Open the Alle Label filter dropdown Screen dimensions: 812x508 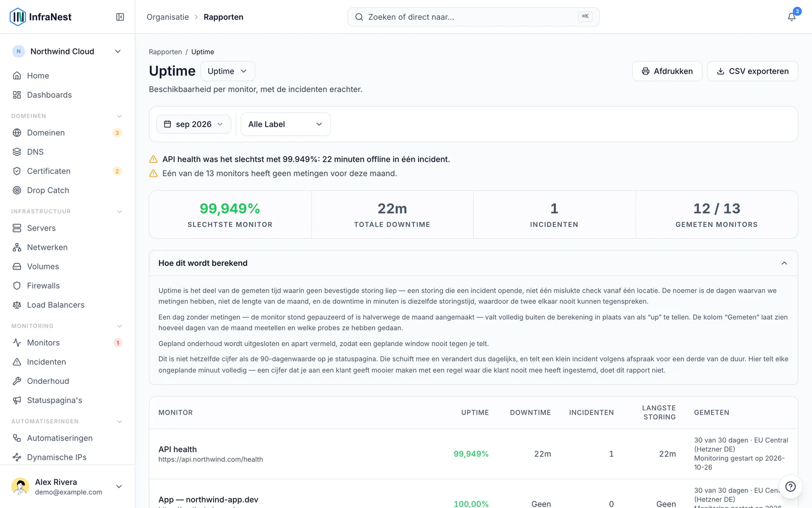point(286,124)
